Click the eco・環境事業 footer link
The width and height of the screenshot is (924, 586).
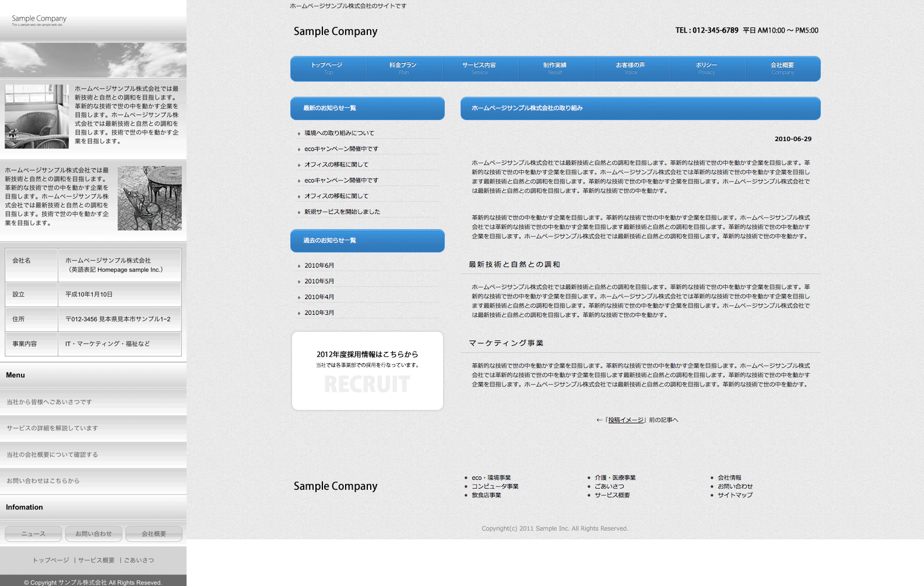[491, 478]
